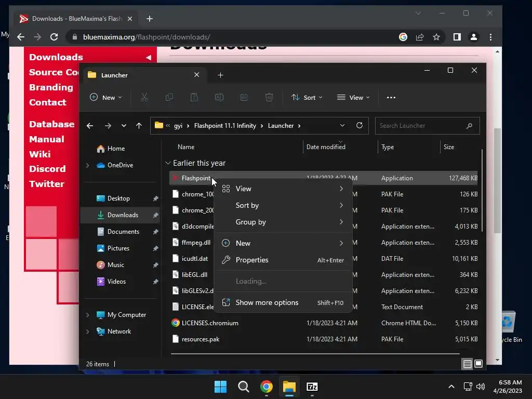
Task: Refresh the Launcher folder view
Action: tap(360, 125)
